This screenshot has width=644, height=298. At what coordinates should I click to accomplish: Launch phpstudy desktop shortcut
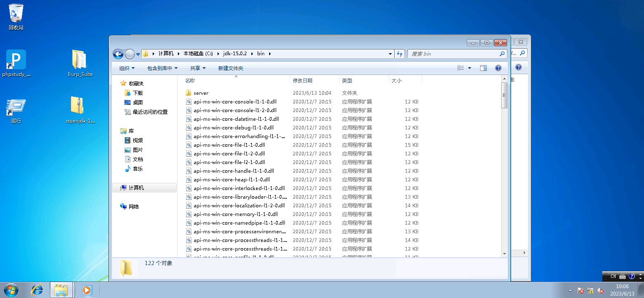coord(16,63)
